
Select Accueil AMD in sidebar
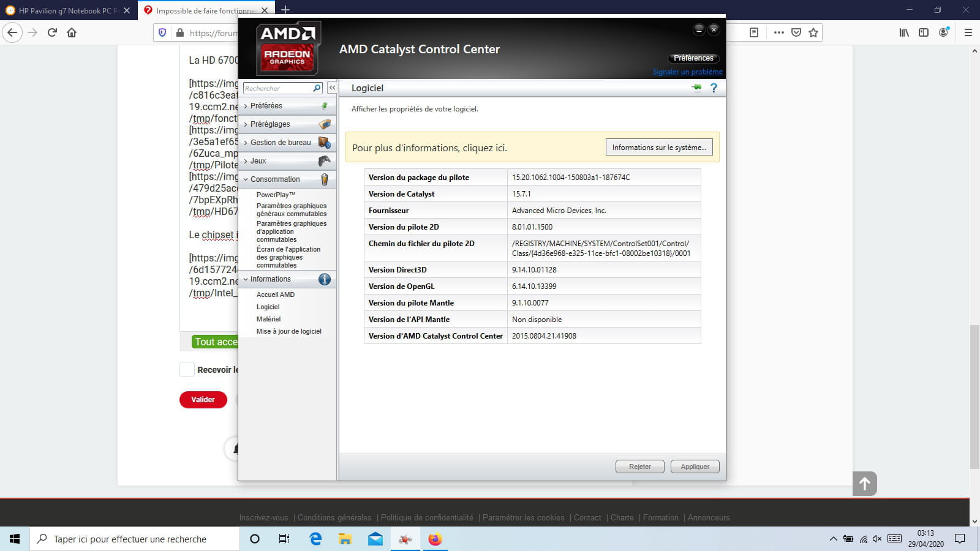[276, 294]
